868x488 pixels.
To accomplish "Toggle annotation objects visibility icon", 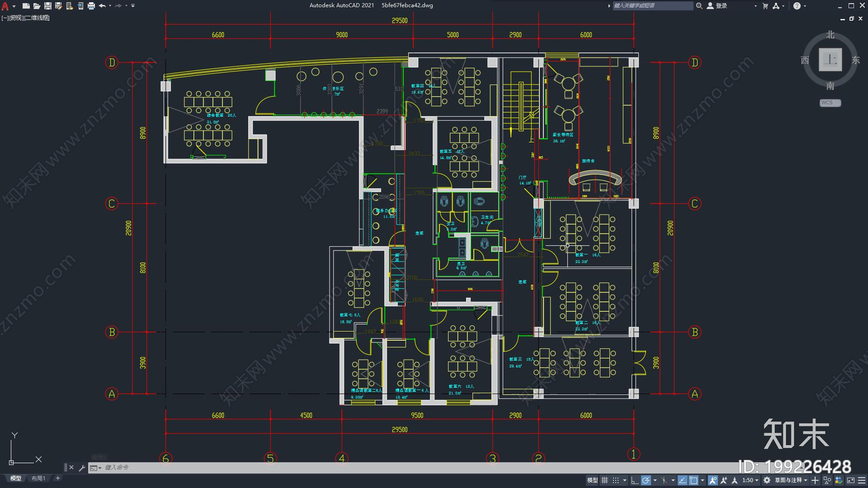I will tap(713, 480).
